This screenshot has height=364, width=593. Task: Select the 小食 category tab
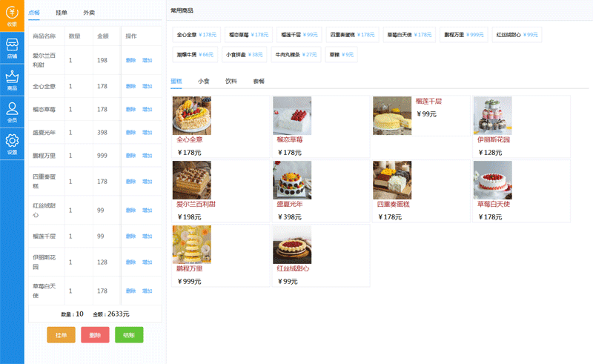pyautogui.click(x=203, y=80)
